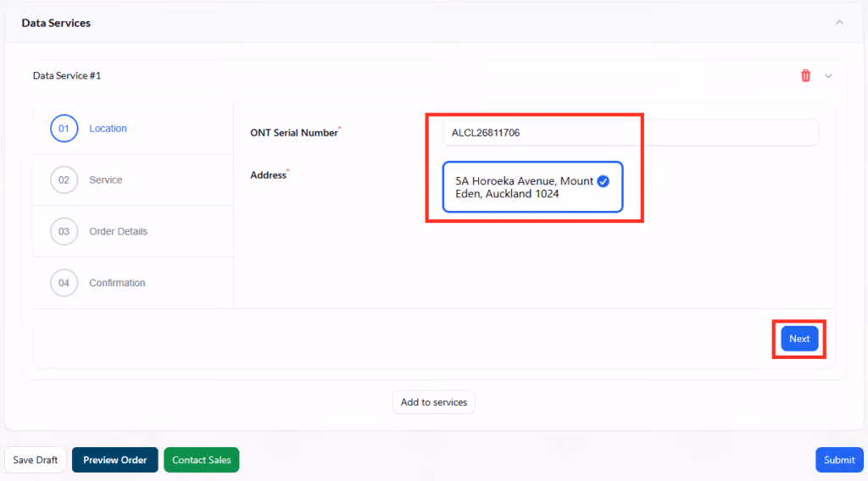Open Preview Order

point(115,460)
